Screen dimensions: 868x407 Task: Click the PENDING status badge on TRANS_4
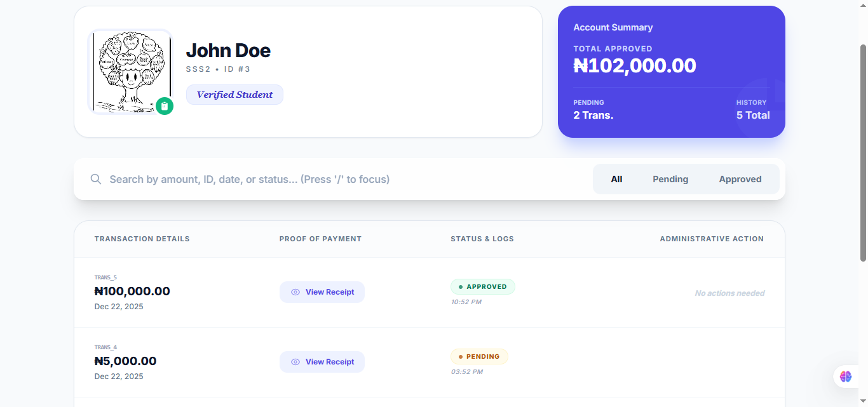pyautogui.click(x=479, y=357)
